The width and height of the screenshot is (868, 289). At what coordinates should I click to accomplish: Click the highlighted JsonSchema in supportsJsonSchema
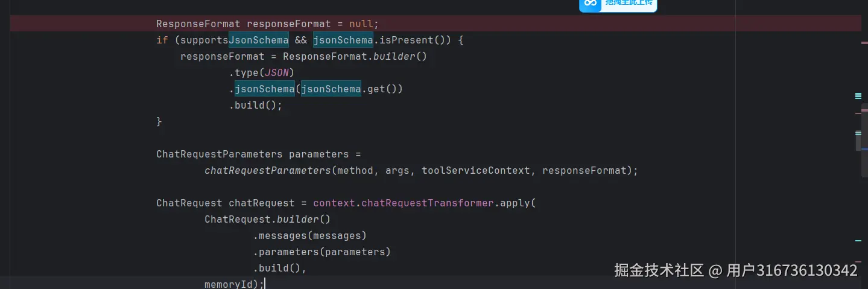pos(259,40)
